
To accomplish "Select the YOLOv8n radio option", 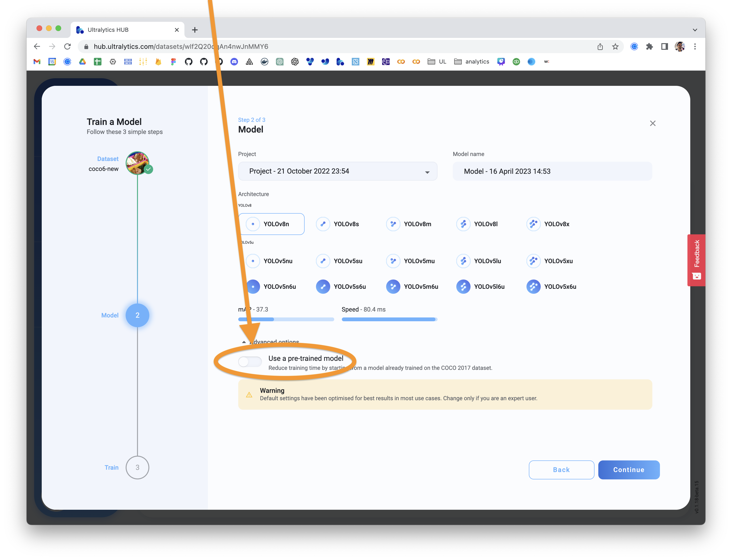I will click(x=271, y=224).
